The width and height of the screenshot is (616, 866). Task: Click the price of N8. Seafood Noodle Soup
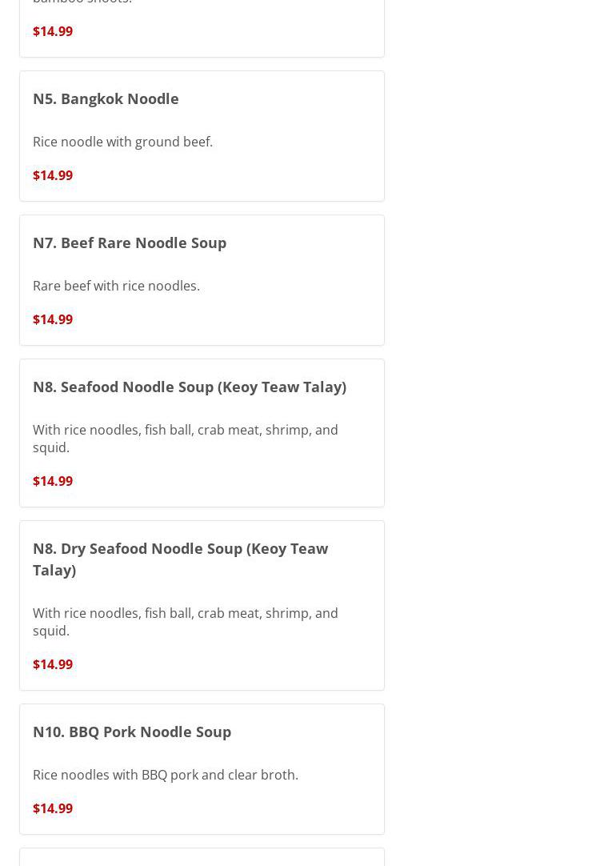click(53, 481)
